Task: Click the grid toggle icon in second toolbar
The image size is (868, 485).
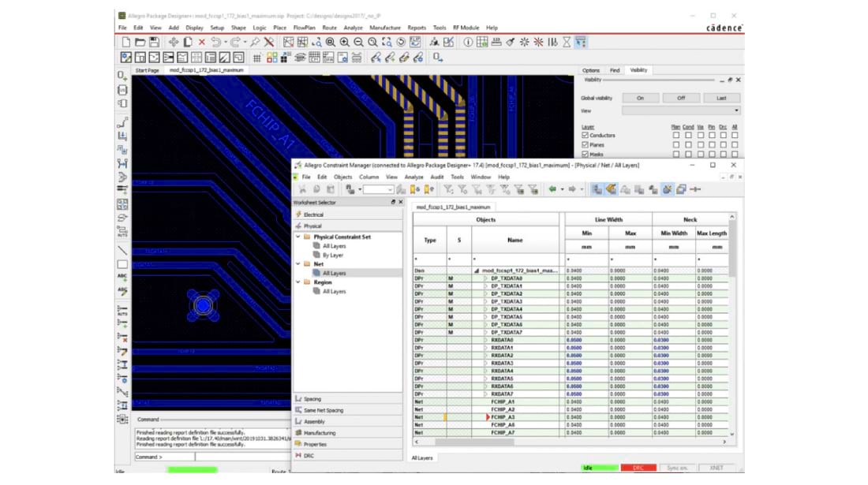Action: click(x=257, y=58)
